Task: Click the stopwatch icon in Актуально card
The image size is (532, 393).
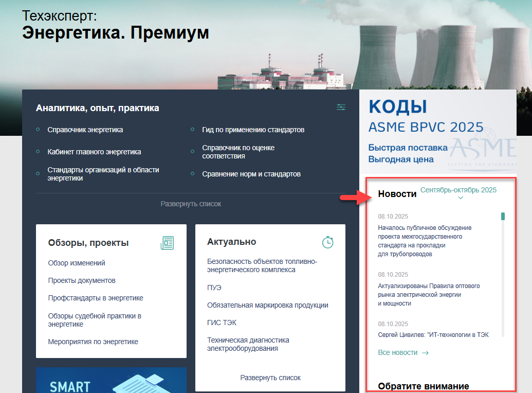Action: coord(327,242)
